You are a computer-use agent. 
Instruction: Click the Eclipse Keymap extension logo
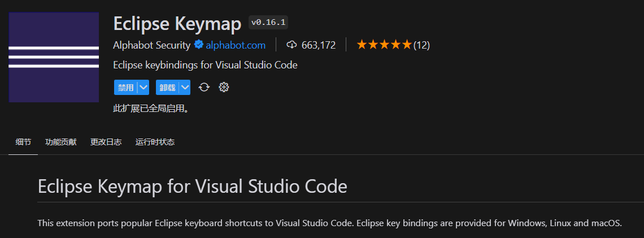(54, 57)
